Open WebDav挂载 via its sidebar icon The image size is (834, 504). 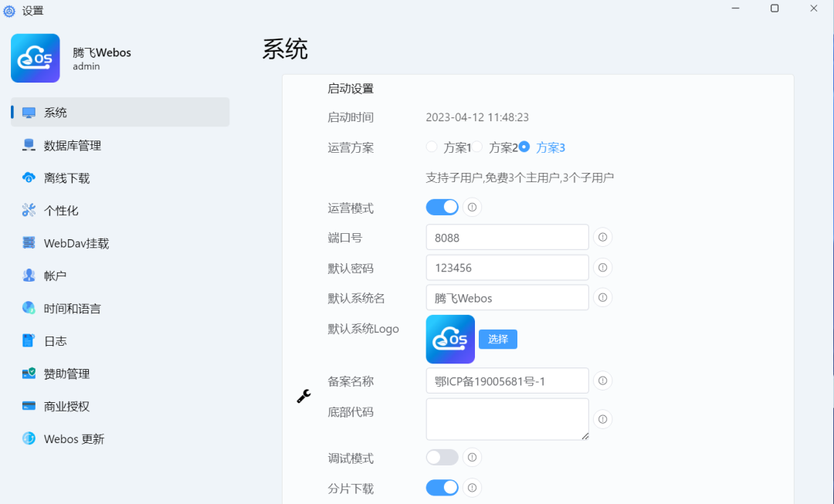[x=29, y=242]
